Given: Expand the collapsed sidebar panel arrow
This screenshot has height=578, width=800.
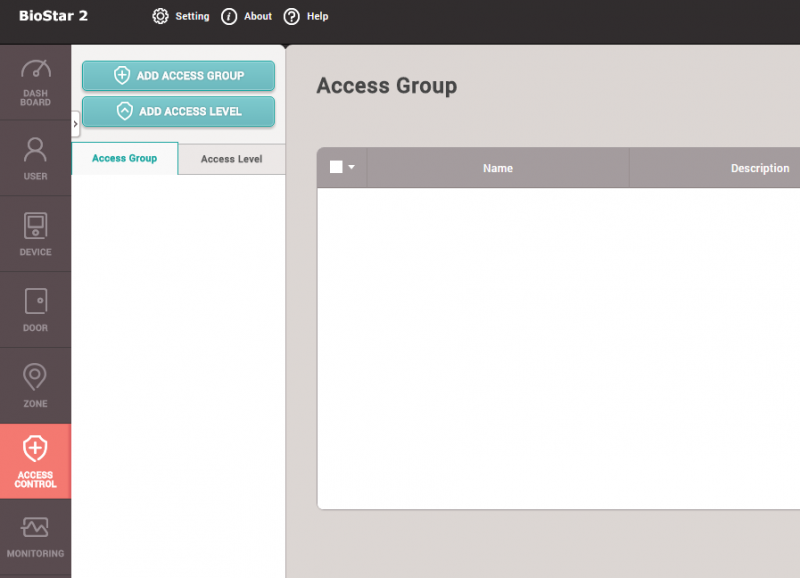Looking at the screenshot, I should pos(75,123).
